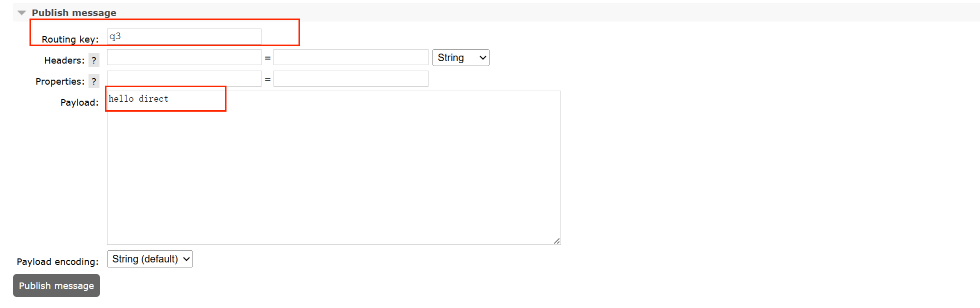Viewport: 980px width, 308px height.
Task: Click the Headers label text
Action: 64,61
